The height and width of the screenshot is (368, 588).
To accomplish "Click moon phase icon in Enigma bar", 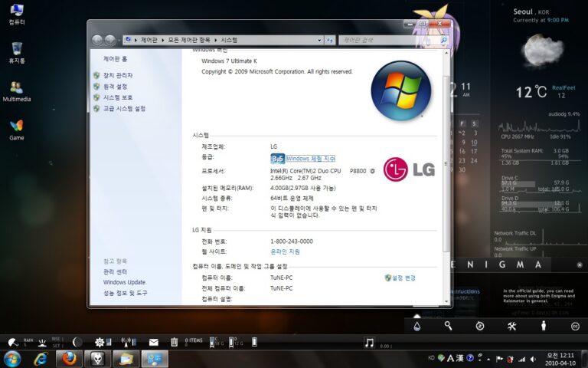I will coord(77,342).
